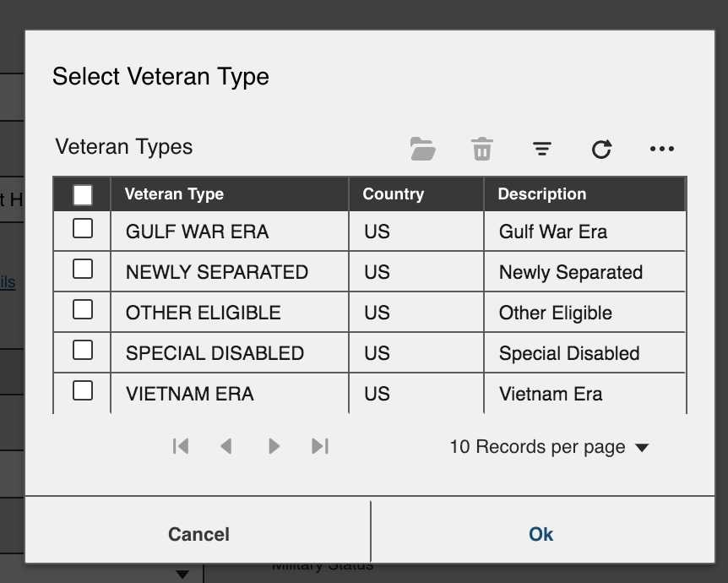Confirm selection with the Ok button
728x583 pixels.
pos(541,534)
